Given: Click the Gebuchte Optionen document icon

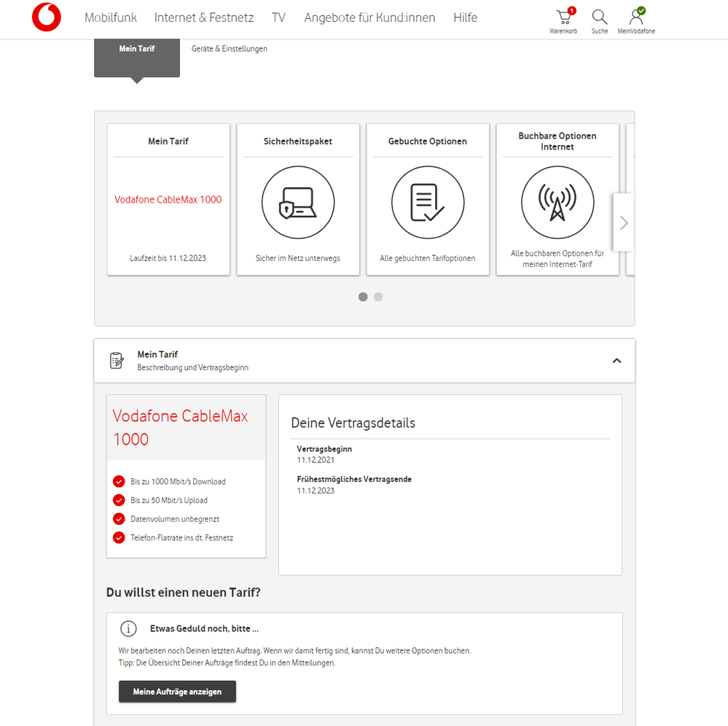Looking at the screenshot, I should click(428, 203).
